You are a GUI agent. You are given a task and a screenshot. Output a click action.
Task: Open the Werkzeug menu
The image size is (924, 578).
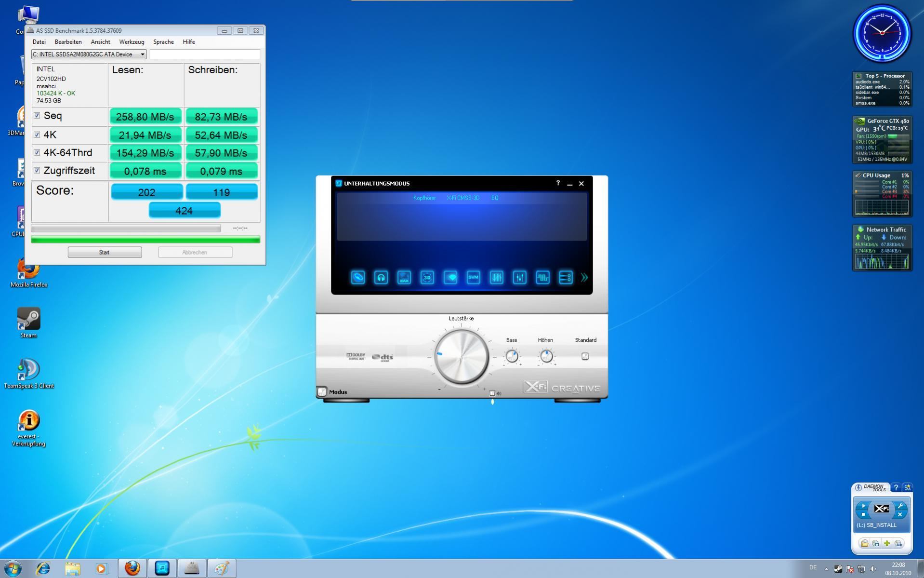click(132, 42)
